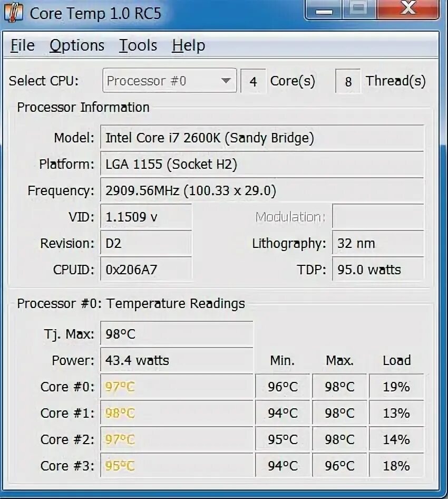Open the Options menu
This screenshot has height=499, width=448.
point(77,45)
